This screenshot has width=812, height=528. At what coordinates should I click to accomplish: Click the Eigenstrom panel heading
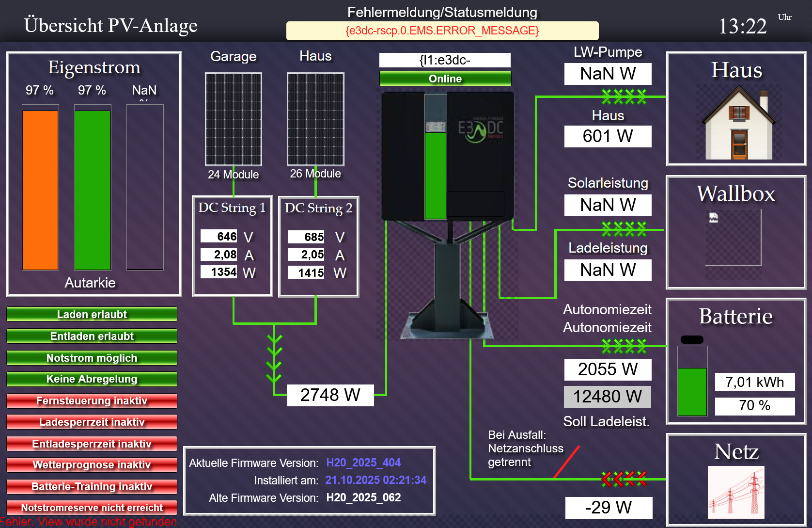[94, 67]
